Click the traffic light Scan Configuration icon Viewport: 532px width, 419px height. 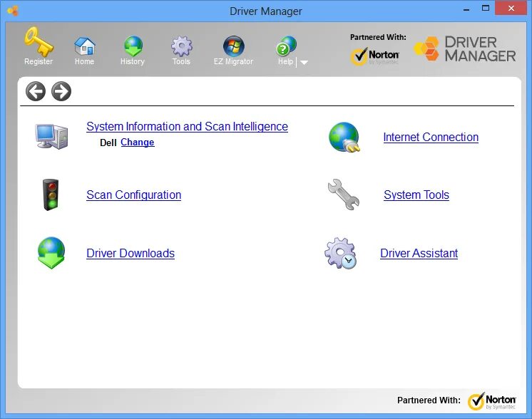point(51,195)
